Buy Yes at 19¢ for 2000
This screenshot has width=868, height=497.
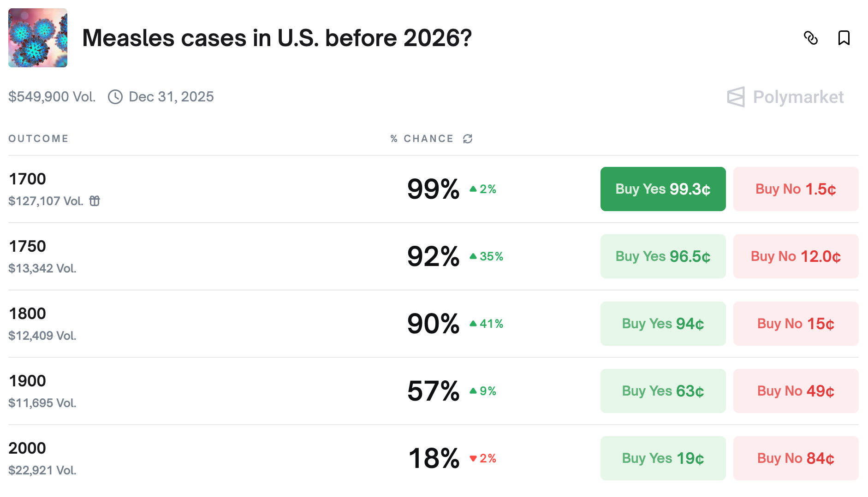pyautogui.click(x=663, y=458)
